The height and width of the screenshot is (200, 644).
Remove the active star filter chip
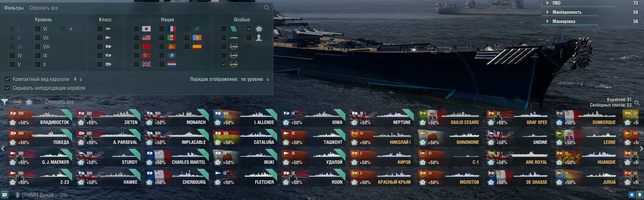tap(29, 102)
